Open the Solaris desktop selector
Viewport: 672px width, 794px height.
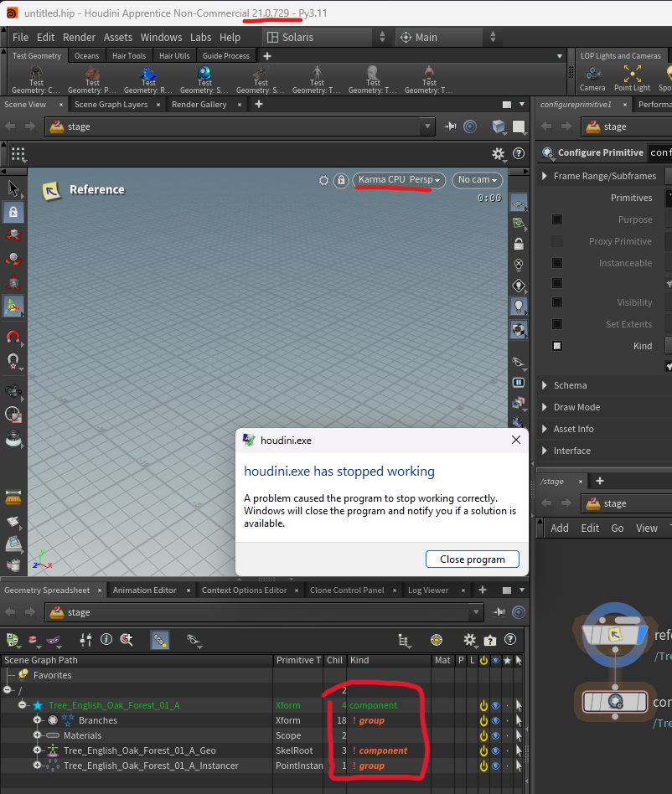(326, 38)
